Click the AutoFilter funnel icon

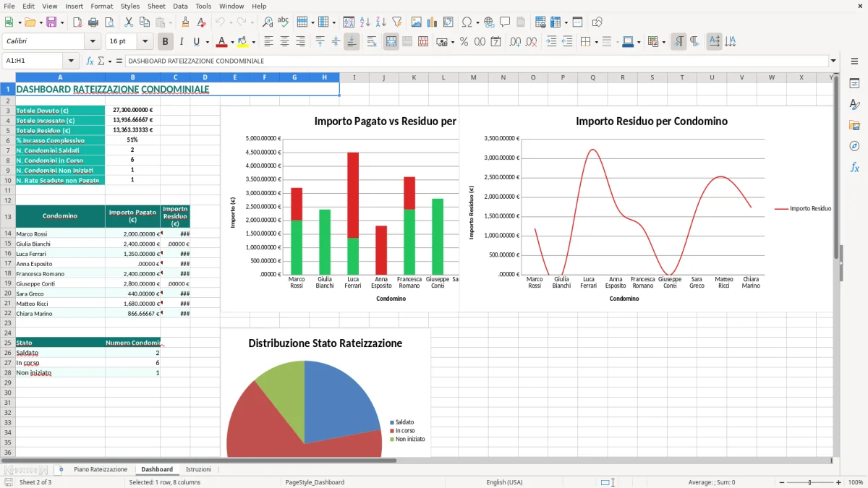click(x=396, y=22)
